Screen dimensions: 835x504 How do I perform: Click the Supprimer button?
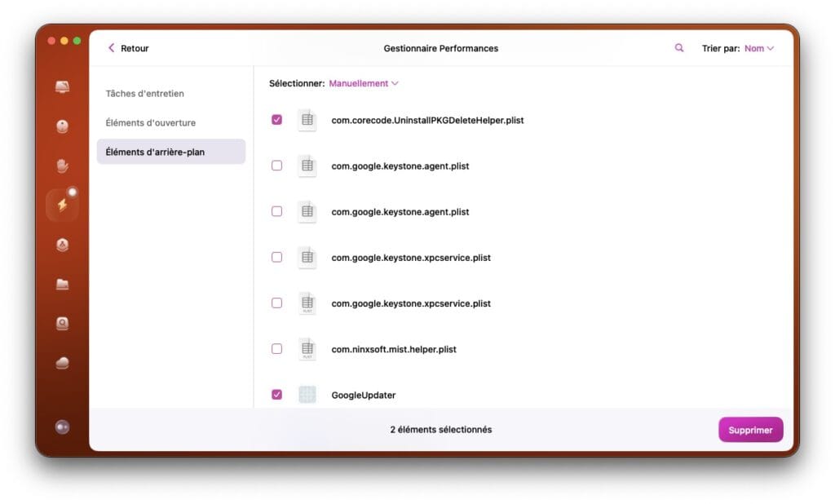(751, 430)
